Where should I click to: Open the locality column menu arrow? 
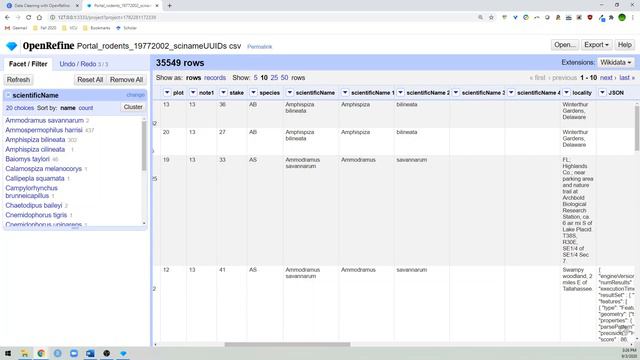[x=567, y=93]
